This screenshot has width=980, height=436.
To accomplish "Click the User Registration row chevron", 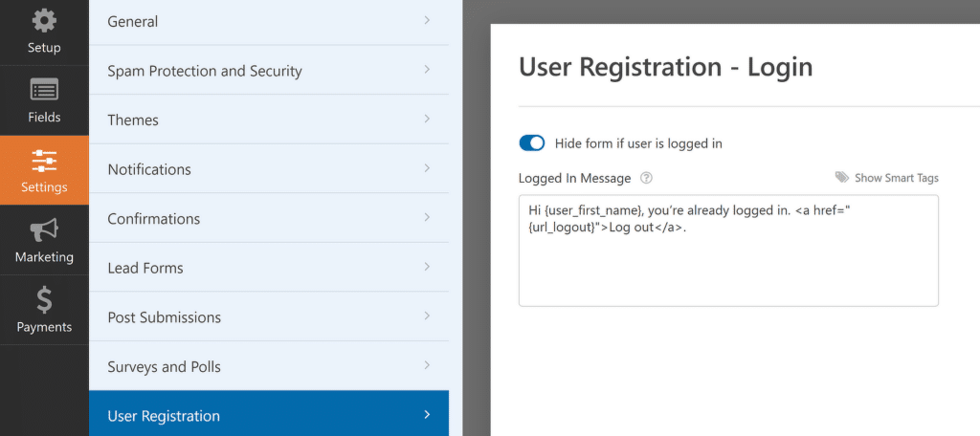I will 427,415.
